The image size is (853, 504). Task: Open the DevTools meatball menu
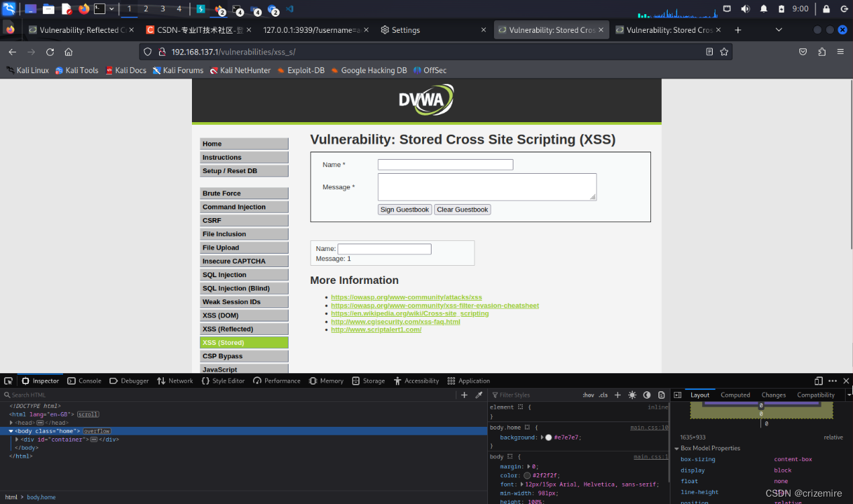coord(832,381)
